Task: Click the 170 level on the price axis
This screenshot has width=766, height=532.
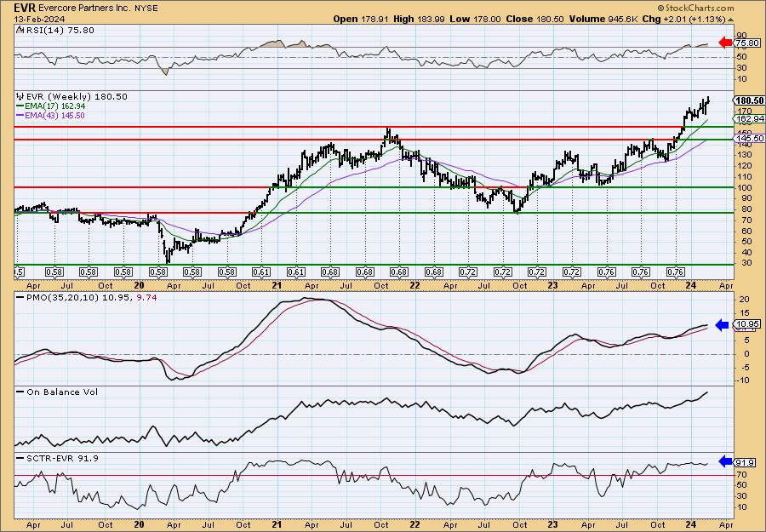Action: click(x=744, y=112)
